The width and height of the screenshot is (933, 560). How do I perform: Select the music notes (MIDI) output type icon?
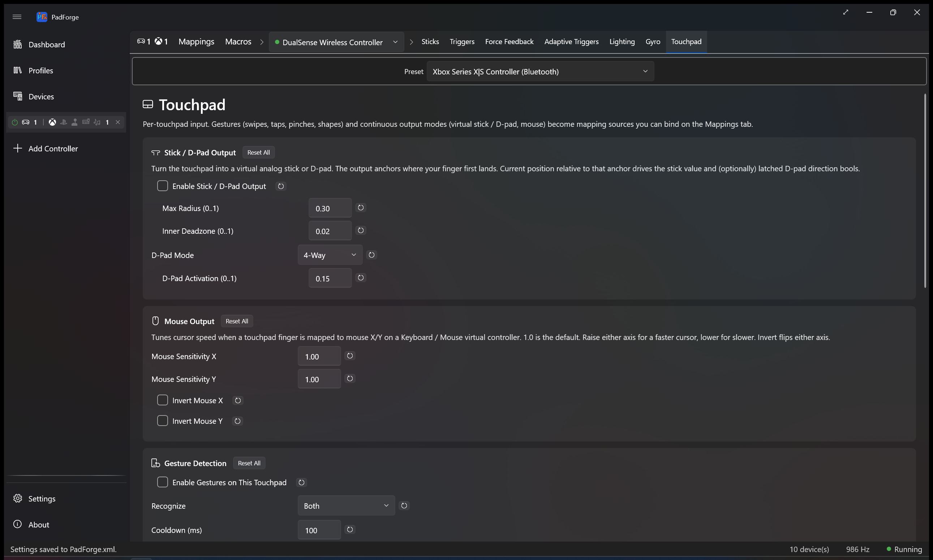tap(97, 122)
